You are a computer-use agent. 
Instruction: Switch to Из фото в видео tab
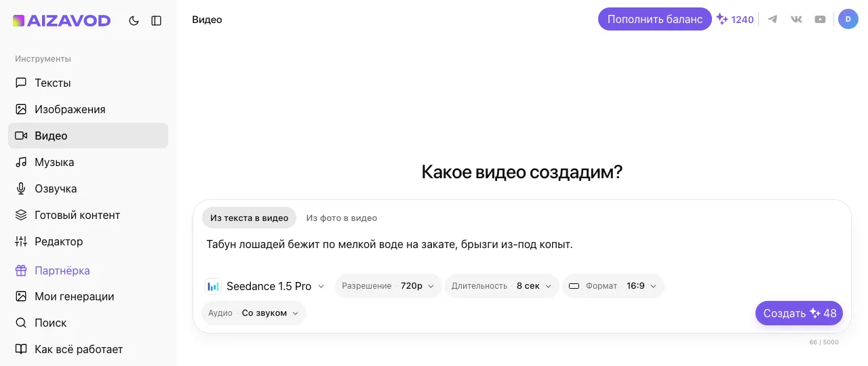pyautogui.click(x=342, y=218)
